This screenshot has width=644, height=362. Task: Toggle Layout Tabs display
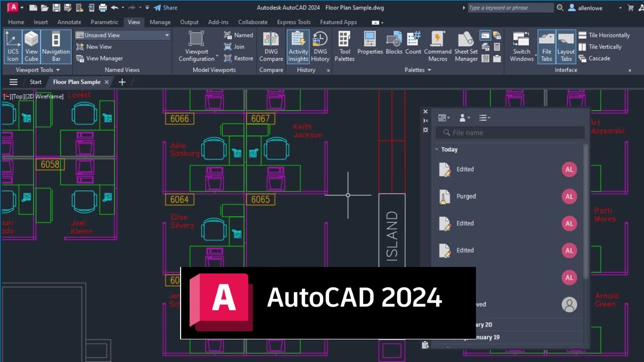(x=566, y=46)
